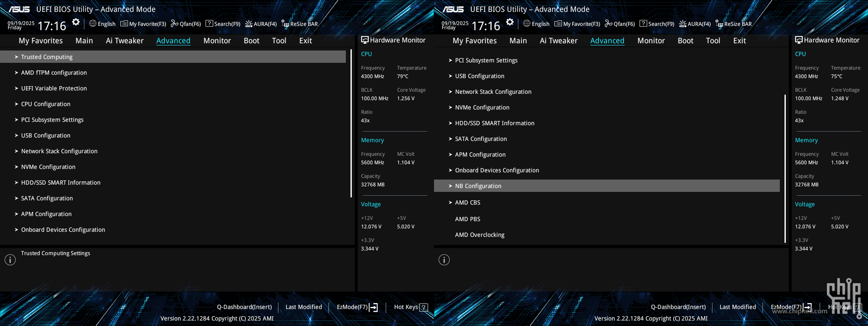Image resolution: width=868 pixels, height=326 pixels.
Task: Open Q-Dashboard(Insert) in left BIOS screen
Action: tap(245, 307)
